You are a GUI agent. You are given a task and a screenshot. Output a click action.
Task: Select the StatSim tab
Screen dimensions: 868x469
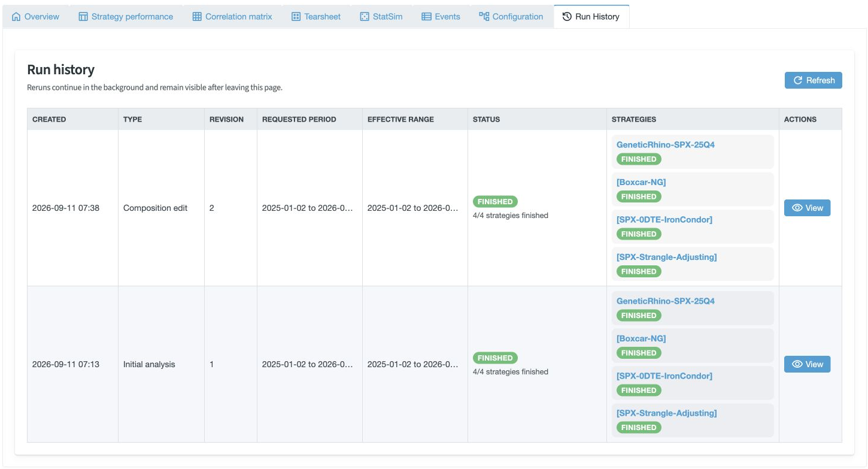coord(381,17)
